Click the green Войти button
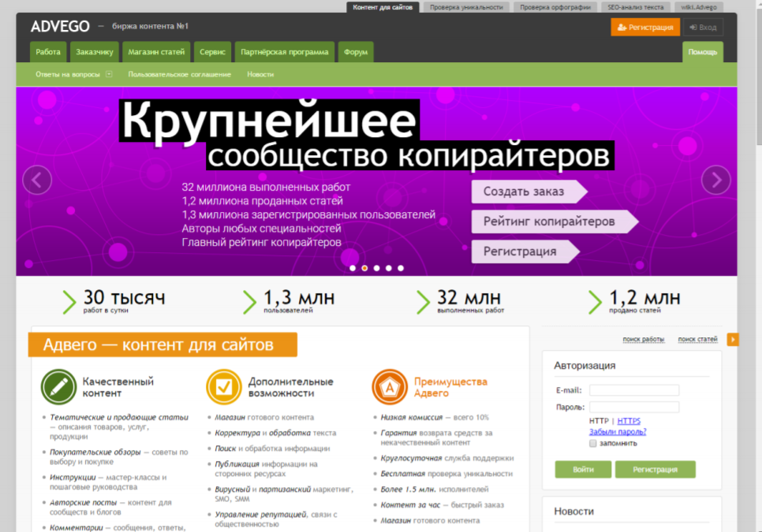762x532 pixels. [x=583, y=470]
